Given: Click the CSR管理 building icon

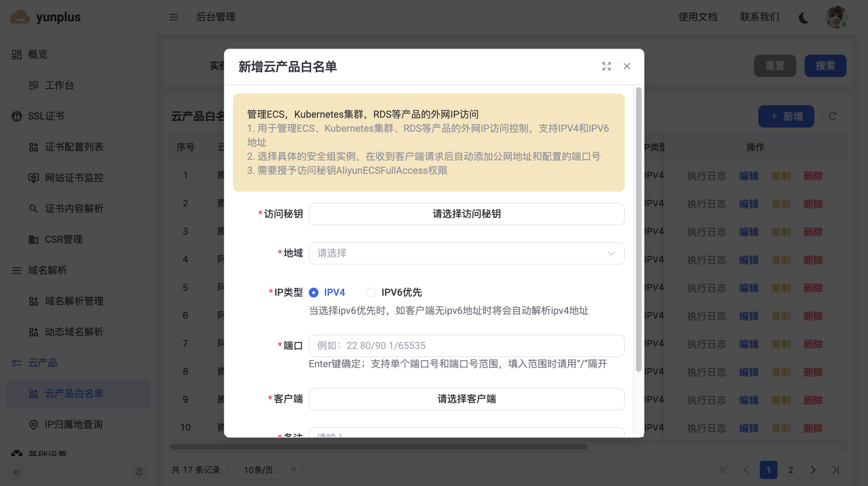Looking at the screenshot, I should 33,239.
